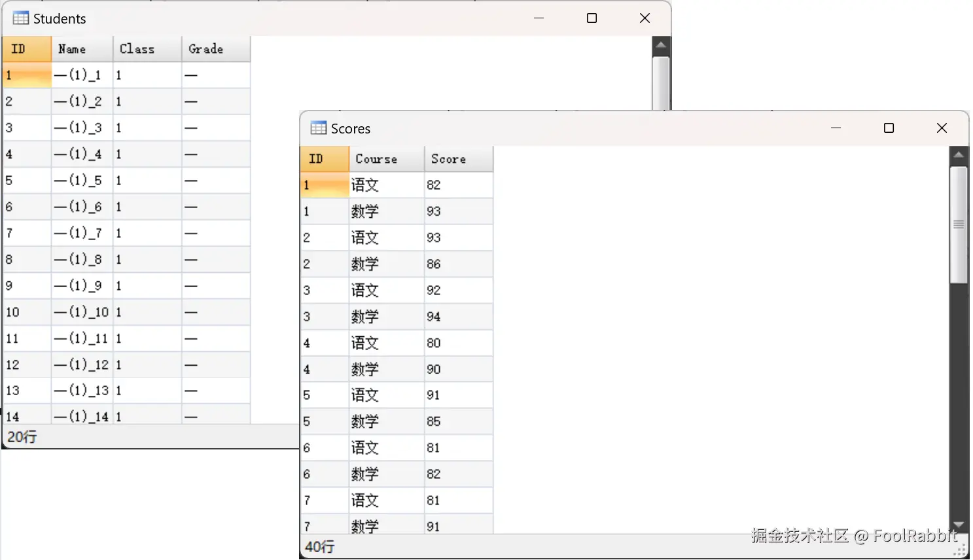
Task: Click the Scores window title text
Action: point(351,129)
